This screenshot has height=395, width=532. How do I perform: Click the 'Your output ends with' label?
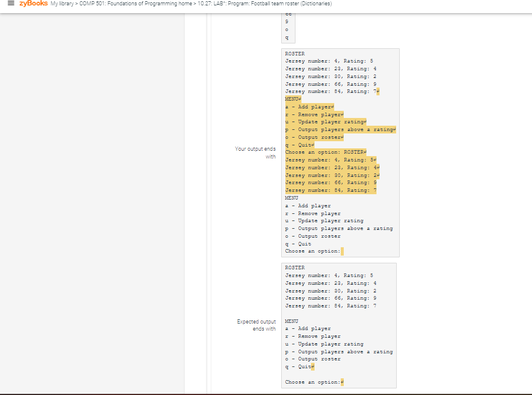pyautogui.click(x=255, y=153)
